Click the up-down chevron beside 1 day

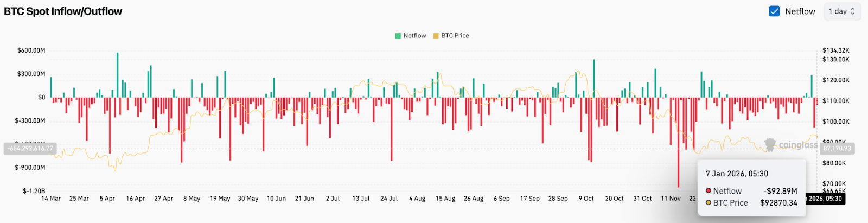[x=853, y=11]
